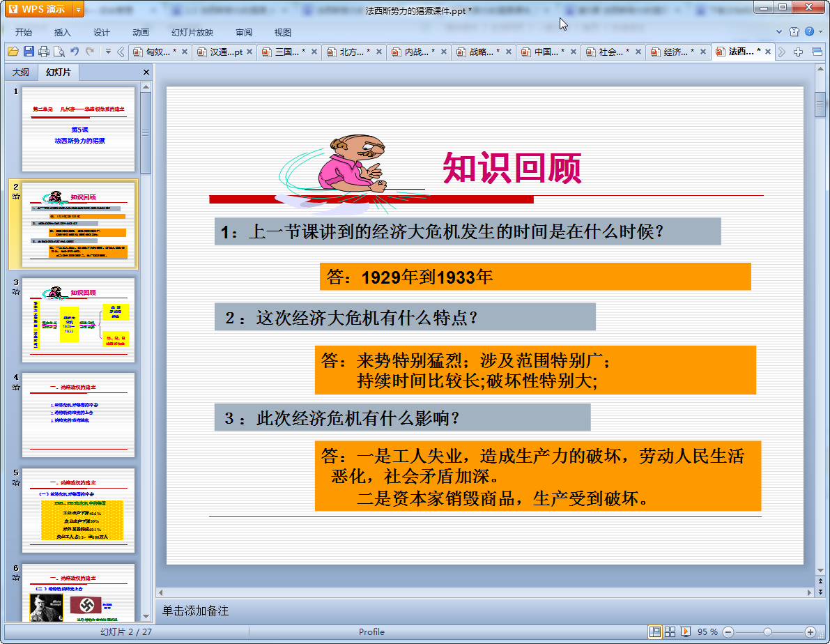Undo the last action
This screenshot has width=830, height=644.
click(x=75, y=52)
